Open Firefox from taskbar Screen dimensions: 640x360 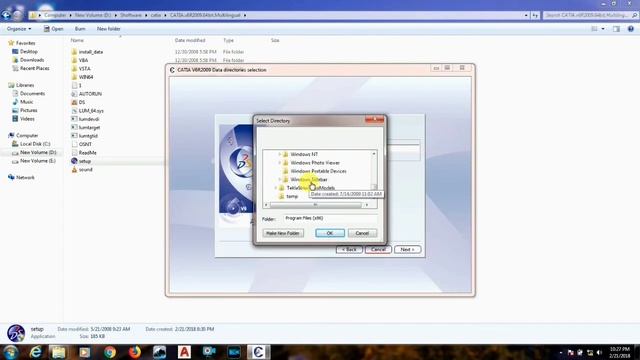tap(134, 352)
